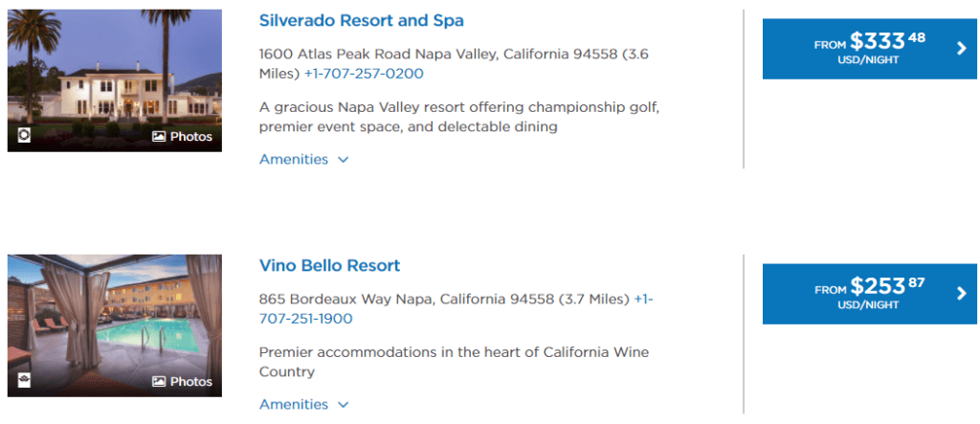
Task: Click the brand badge on Silverado Resort photo
Action: (25, 136)
